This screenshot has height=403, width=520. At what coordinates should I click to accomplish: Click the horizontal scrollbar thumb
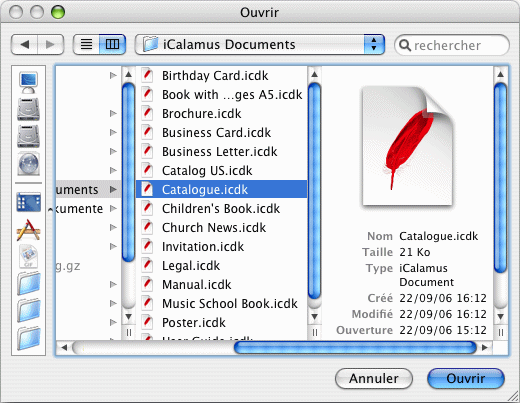coord(355,348)
